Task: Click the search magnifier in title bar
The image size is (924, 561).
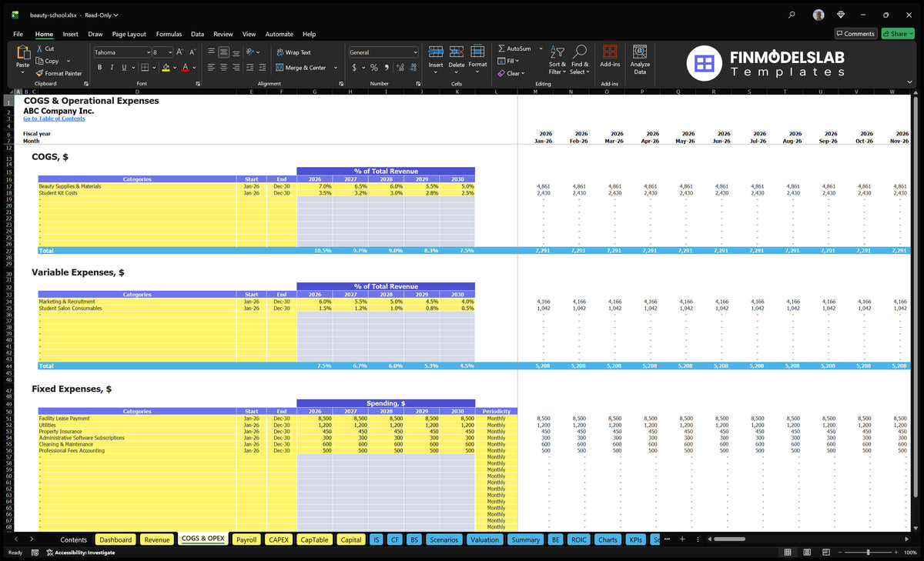Action: tap(792, 15)
